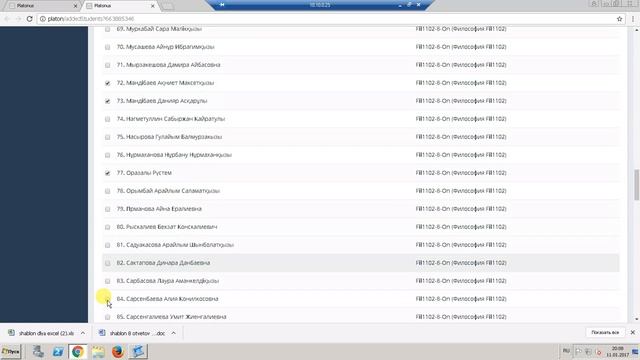Switch to the first Platonus tab
Screen dimensions: 640x360
click(x=42, y=6)
